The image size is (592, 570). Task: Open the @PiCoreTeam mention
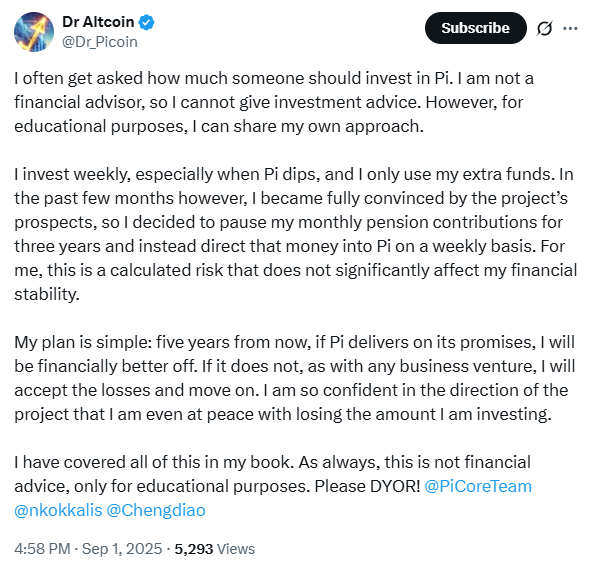[x=478, y=486]
